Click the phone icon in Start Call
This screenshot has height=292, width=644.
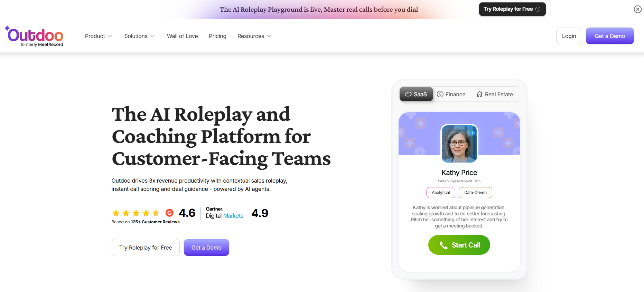[443, 245]
